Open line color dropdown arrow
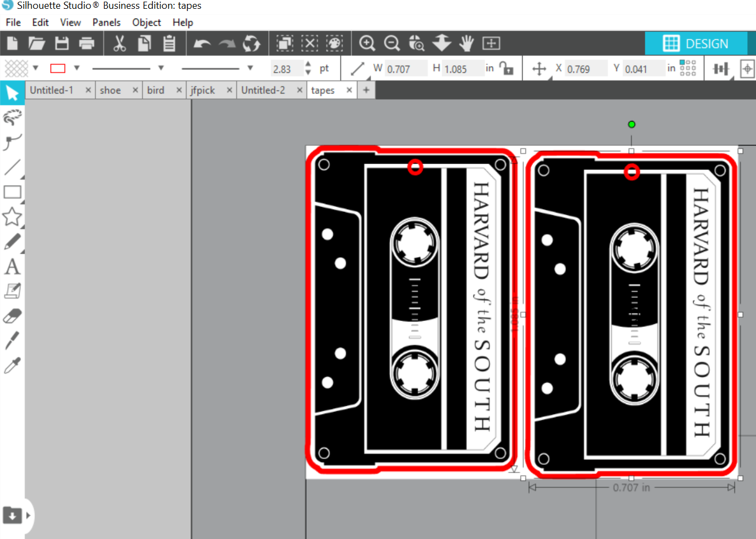This screenshot has width=756, height=539. click(x=77, y=68)
